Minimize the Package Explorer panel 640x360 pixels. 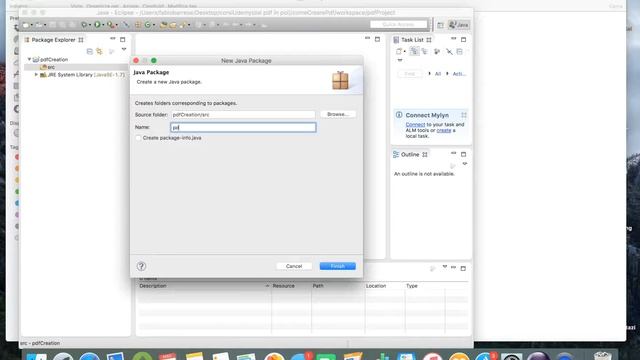[113, 39]
